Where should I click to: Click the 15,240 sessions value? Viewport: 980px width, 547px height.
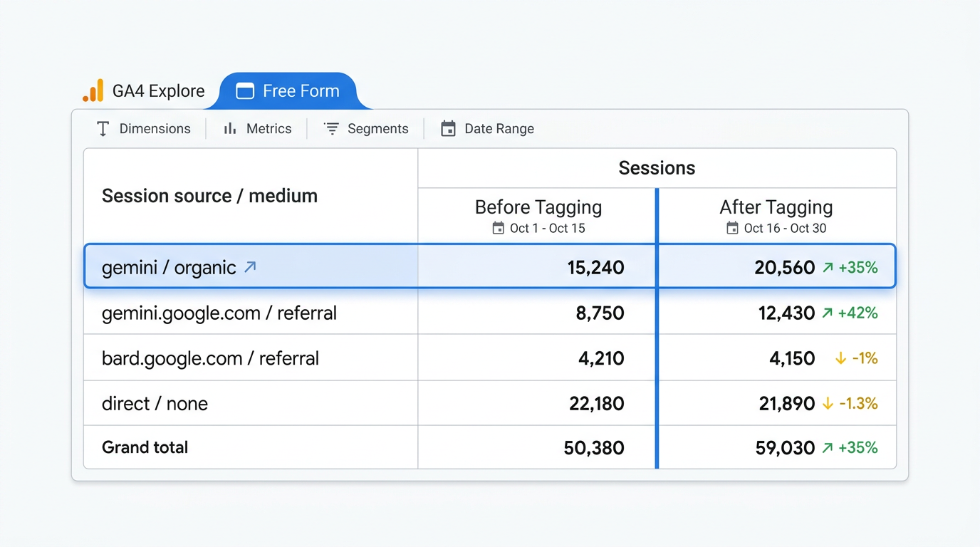(x=596, y=268)
